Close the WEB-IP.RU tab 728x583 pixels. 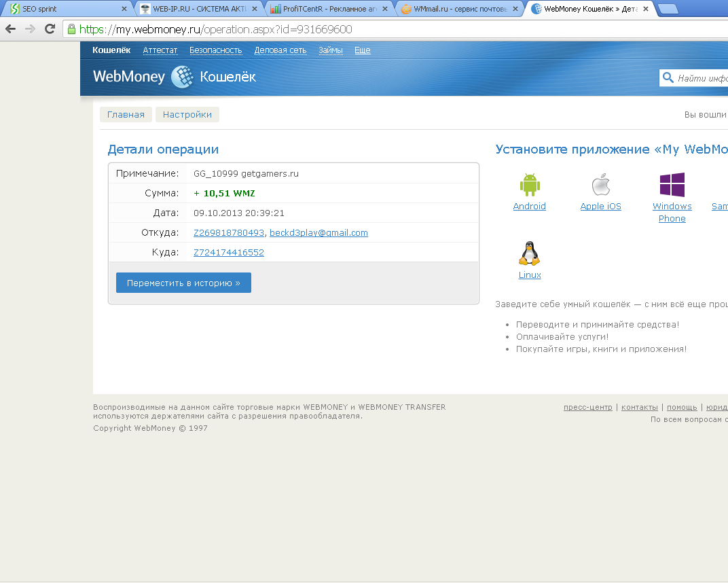(255, 9)
